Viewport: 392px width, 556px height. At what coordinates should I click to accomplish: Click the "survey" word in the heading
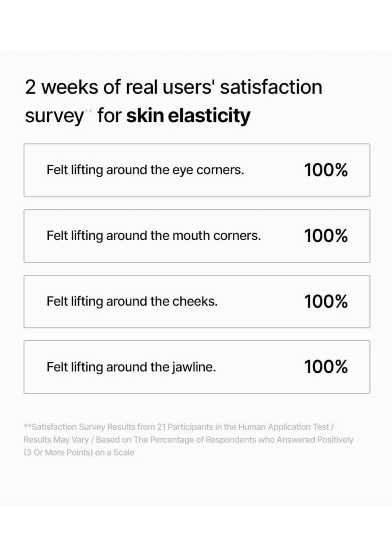[x=54, y=116]
